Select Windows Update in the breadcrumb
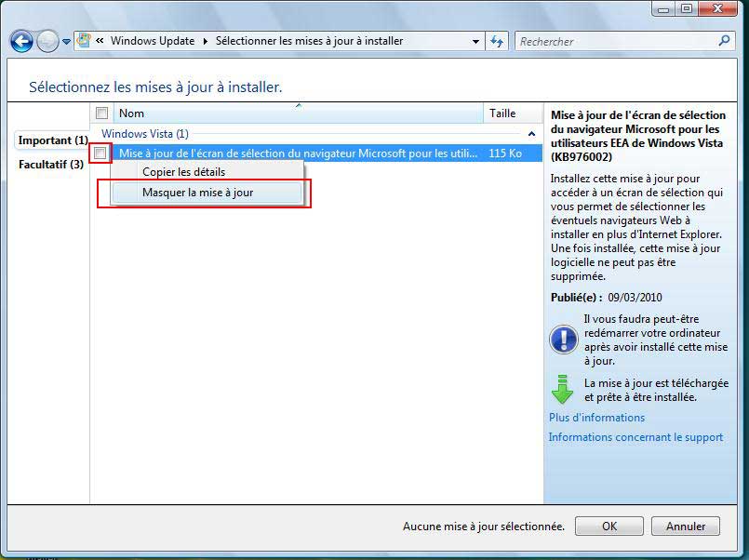This screenshot has height=560, width=749. pos(153,41)
